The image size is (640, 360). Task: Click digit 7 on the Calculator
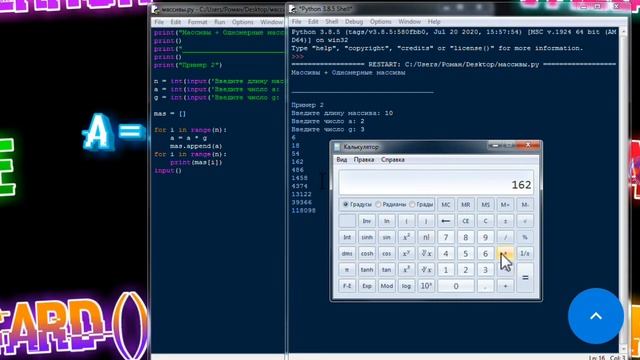(446, 237)
